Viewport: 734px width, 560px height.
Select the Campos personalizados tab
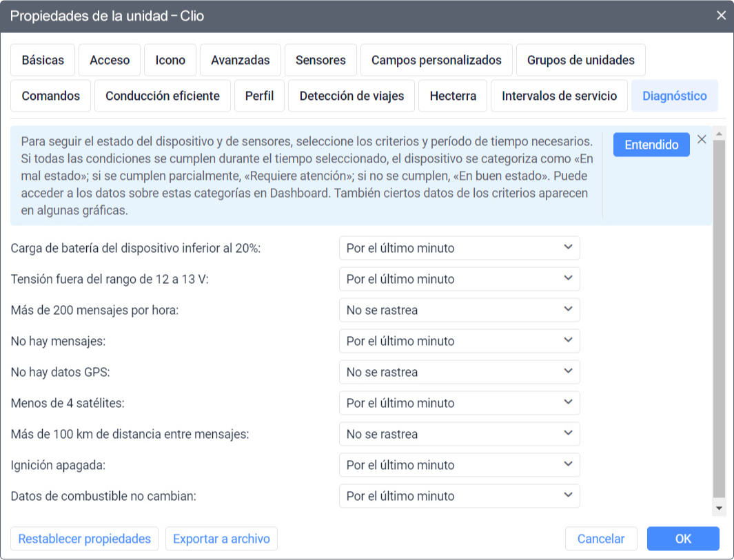click(436, 60)
